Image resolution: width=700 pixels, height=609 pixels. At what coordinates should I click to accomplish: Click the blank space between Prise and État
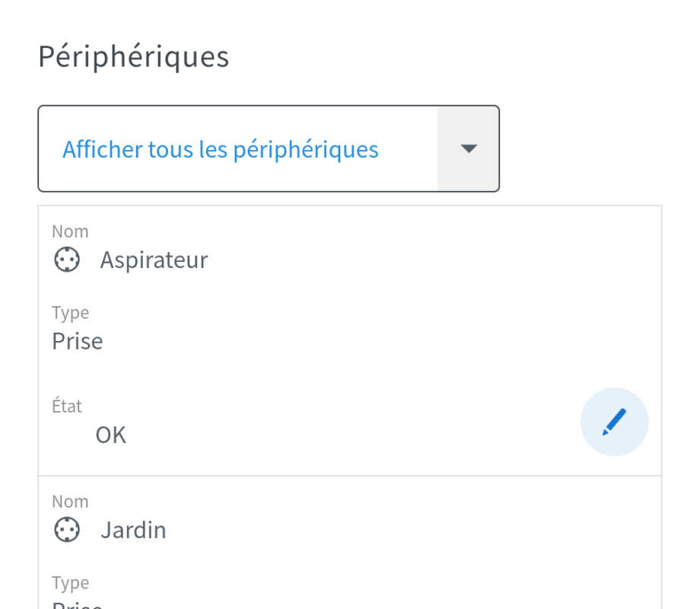click(x=304, y=375)
